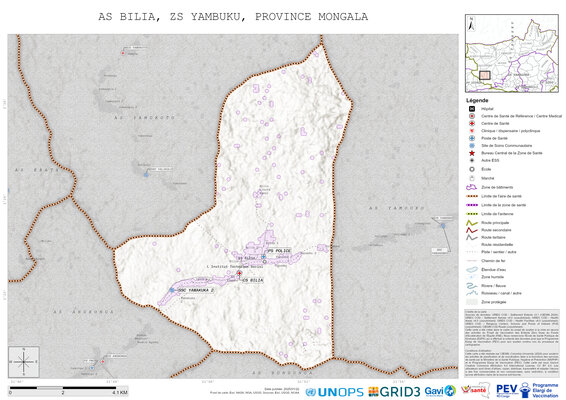566x400 pixels.
Task: Click the blue Poste de Santé legend icon
Action: point(472,138)
